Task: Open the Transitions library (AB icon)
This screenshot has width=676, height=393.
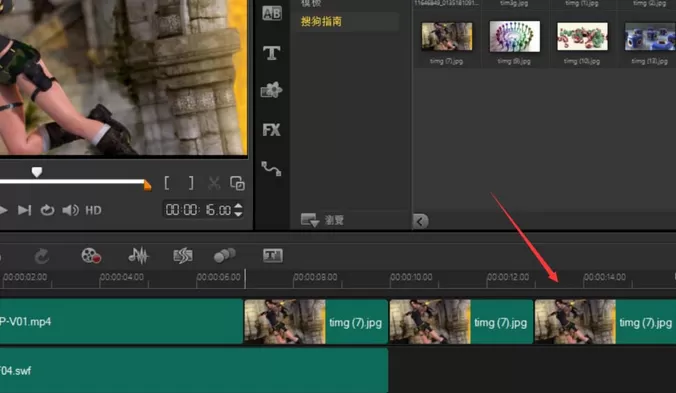Action: pos(272,13)
